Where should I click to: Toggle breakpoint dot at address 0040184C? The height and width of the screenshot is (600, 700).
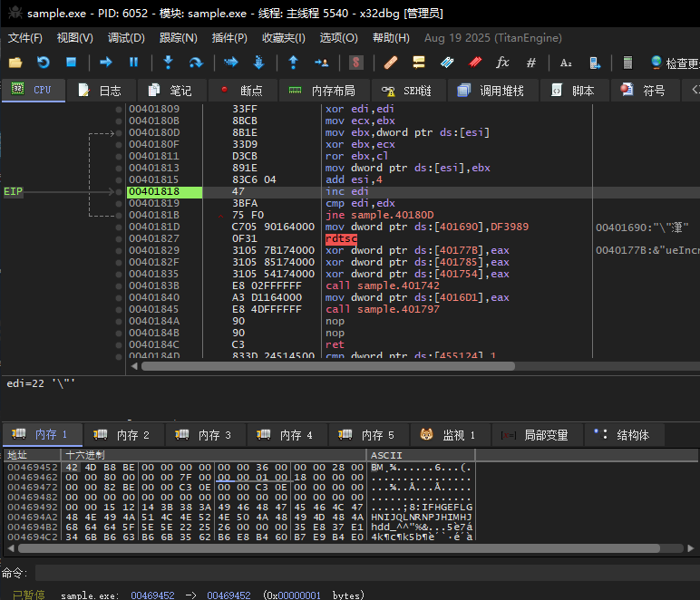pos(119,345)
